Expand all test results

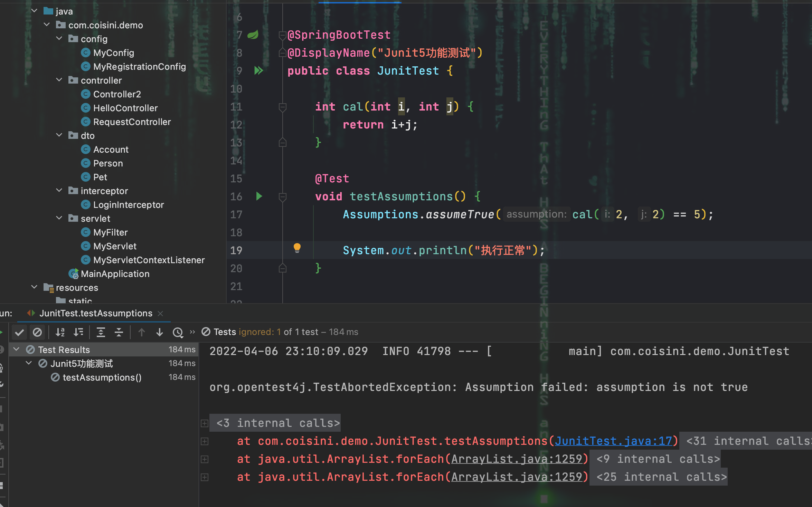pyautogui.click(x=101, y=332)
